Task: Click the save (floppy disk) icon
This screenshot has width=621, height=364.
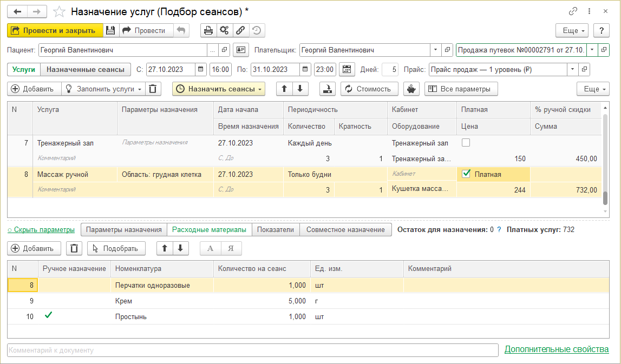Action: pyautogui.click(x=110, y=31)
